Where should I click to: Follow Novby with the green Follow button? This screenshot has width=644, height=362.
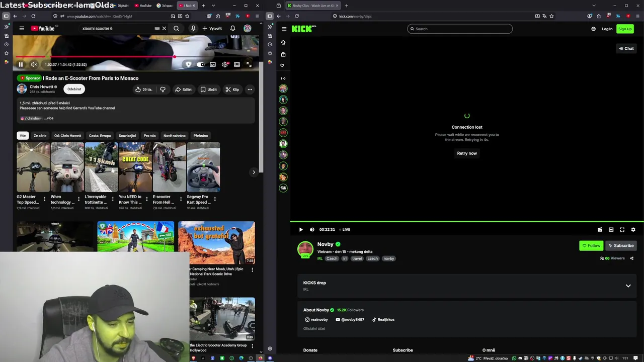pyautogui.click(x=591, y=245)
